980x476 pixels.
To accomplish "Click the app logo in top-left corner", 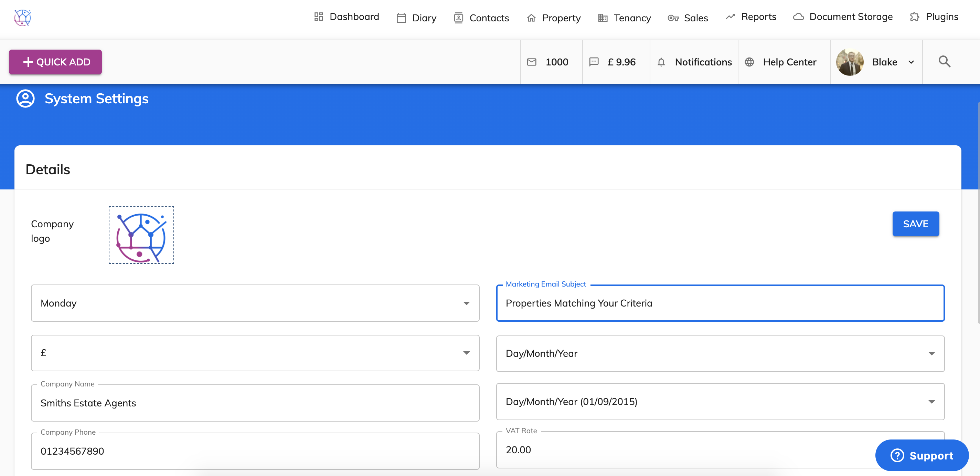I will [x=22, y=18].
